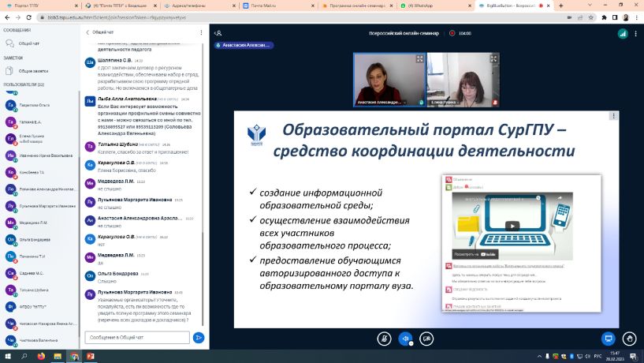Select user Галкина Е.А. in list
Screen dimensions: 644x363
pyautogui.click(x=41, y=122)
